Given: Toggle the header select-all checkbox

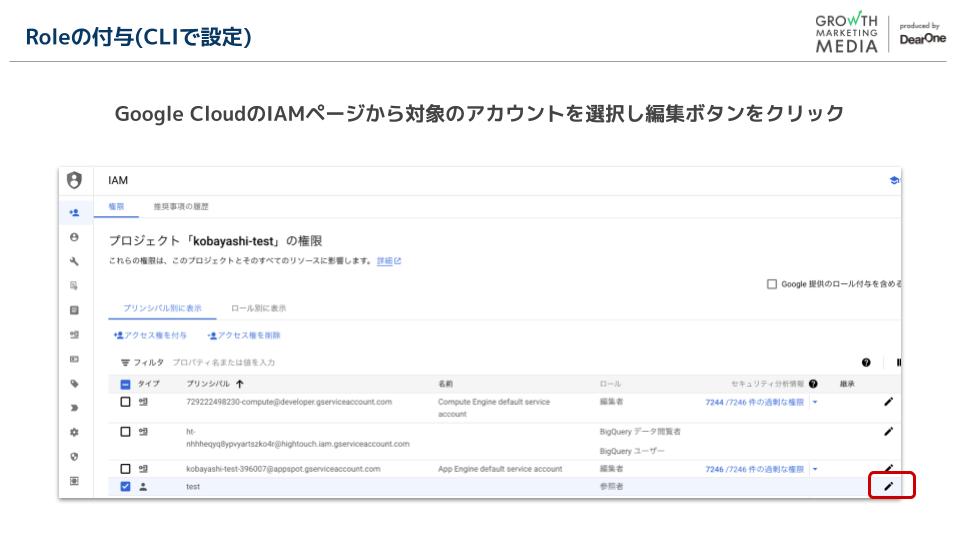Looking at the screenshot, I should click(126, 384).
